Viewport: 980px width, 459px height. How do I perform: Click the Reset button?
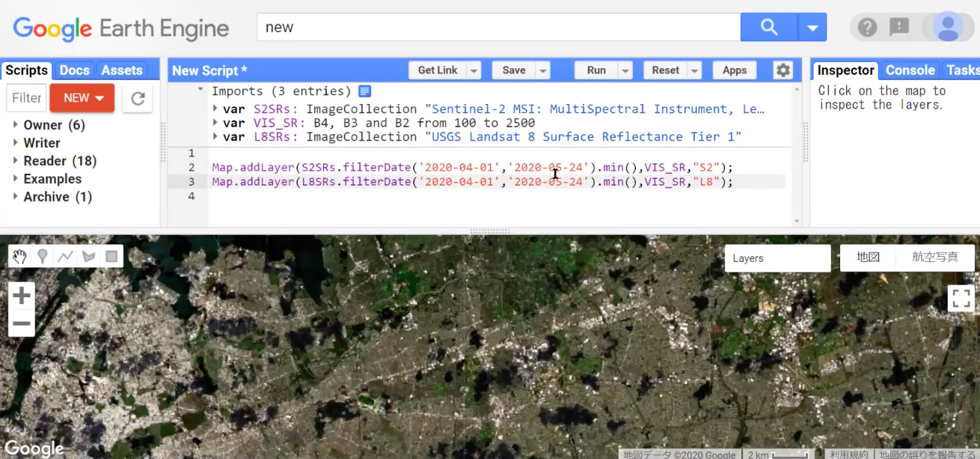point(665,70)
